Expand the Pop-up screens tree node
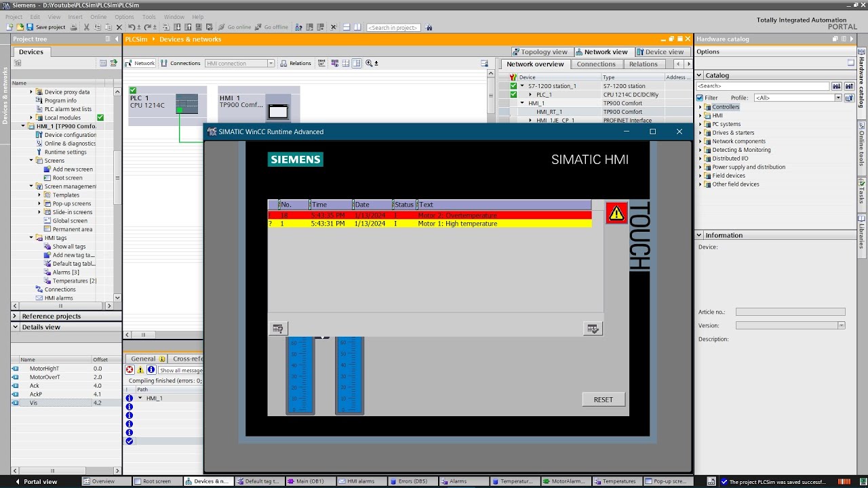 point(39,203)
